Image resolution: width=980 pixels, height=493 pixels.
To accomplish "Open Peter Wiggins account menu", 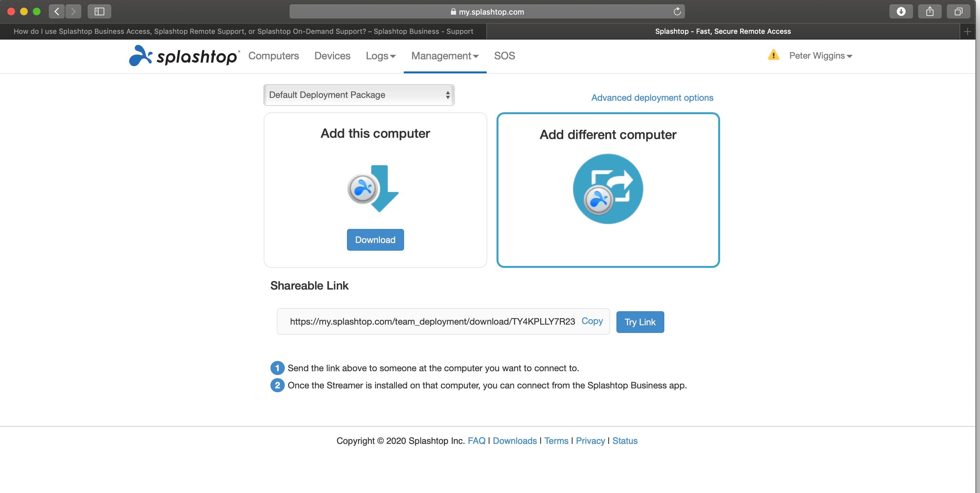I will (x=821, y=55).
